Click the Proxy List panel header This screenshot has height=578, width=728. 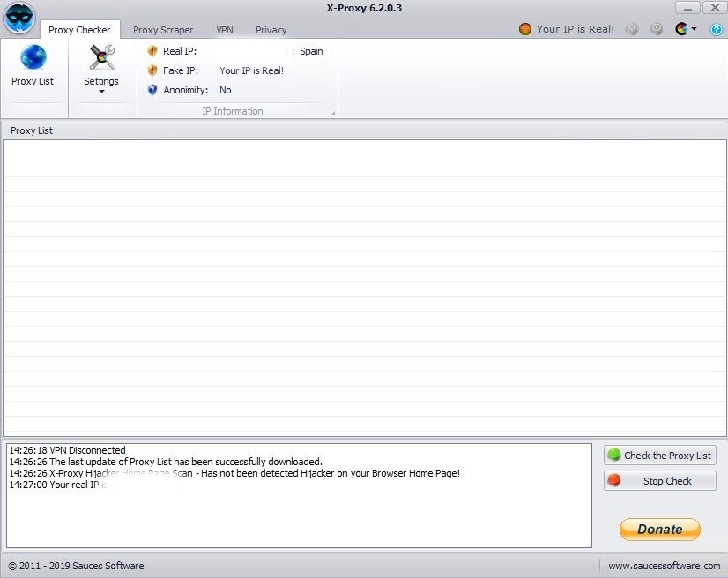point(364,130)
